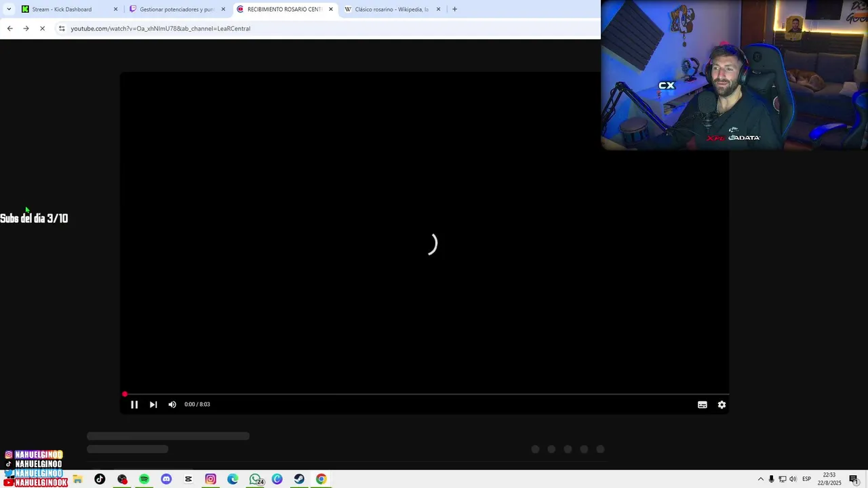Open a new browser tab
Screen dimensions: 868x488
[x=454, y=9]
